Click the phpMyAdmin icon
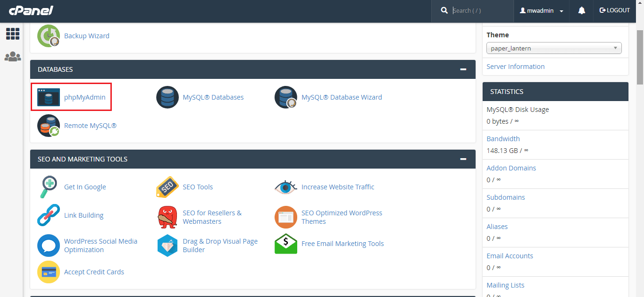Image resolution: width=644 pixels, height=297 pixels. tap(49, 97)
